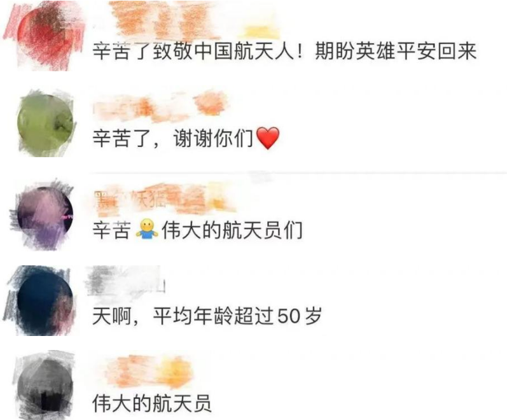
Task: Select the comment 天啊，平均年龄超过50岁
Action: [x=207, y=316]
